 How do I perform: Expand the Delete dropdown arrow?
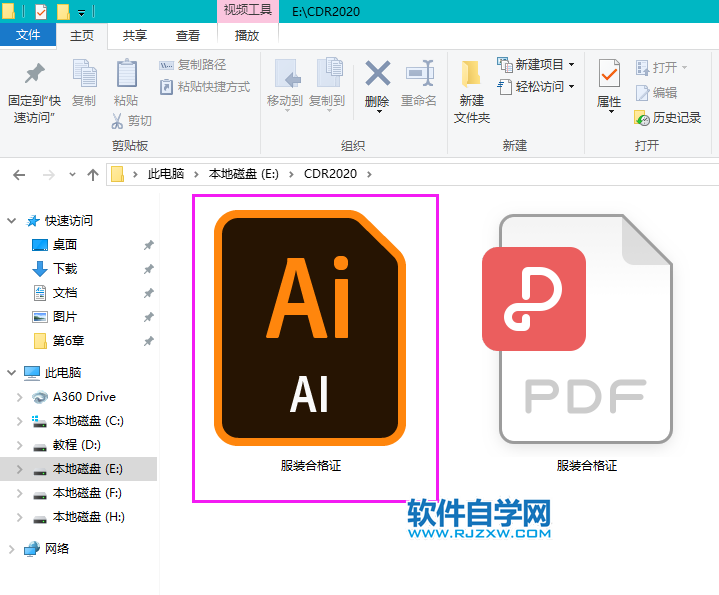[379, 111]
